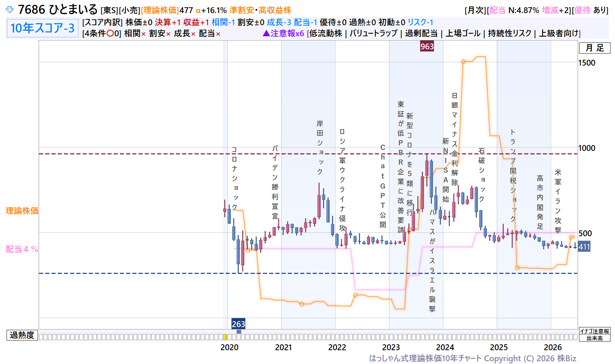Click the 上級者向け warning tag
Image resolution: width=615 pixels, height=364 pixels.
(x=559, y=33)
